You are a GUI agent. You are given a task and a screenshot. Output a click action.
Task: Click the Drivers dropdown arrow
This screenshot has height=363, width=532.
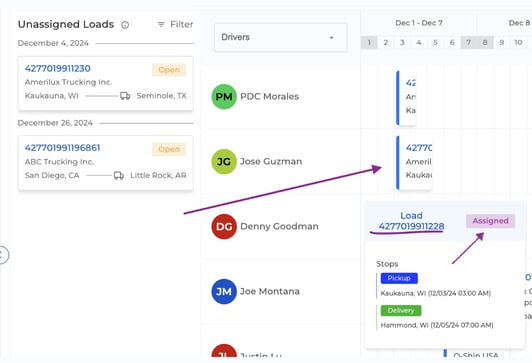tap(331, 37)
